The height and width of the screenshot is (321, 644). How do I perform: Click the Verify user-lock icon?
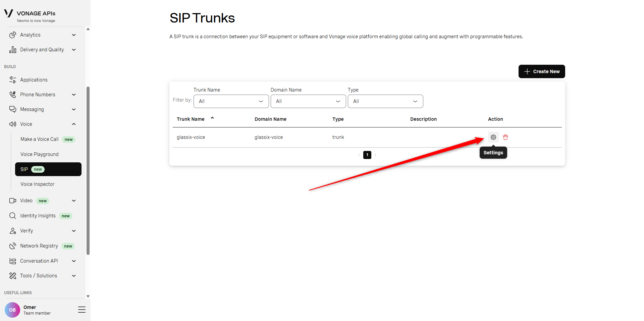click(x=13, y=231)
